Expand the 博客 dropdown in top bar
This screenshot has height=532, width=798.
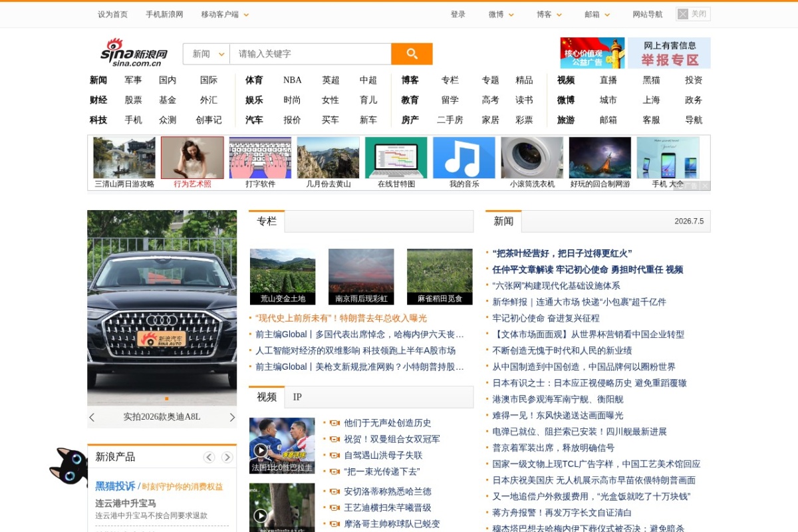549,14
